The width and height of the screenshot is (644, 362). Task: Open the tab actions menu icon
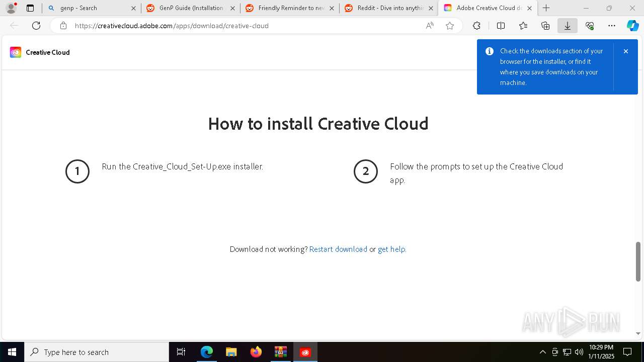tap(30, 8)
